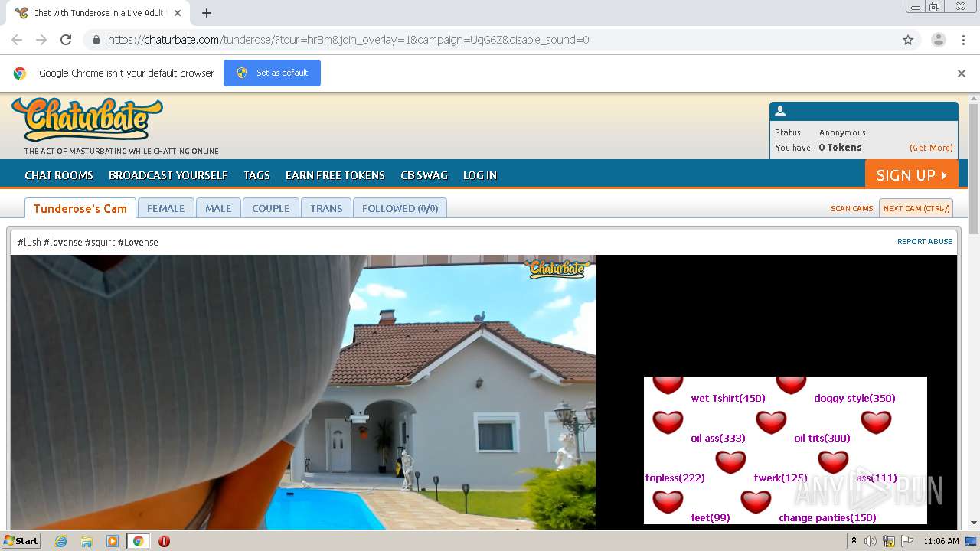Click the taskbar clock 11:06 AM
The image size is (980, 551).
point(941,541)
